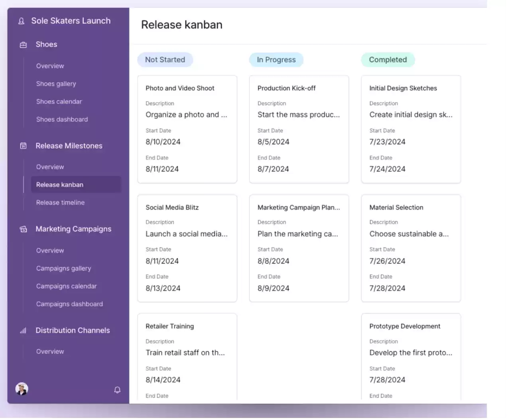Viewport: 508px width, 420px height.
Task: Open Campaigns gallery in the sidebar
Action: 63,269
